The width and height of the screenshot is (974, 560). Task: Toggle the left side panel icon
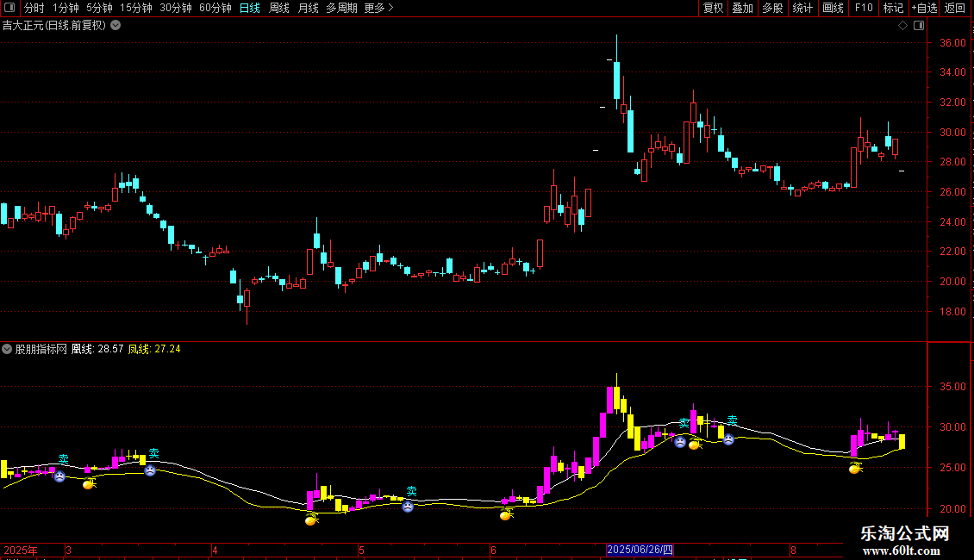click(x=10, y=8)
